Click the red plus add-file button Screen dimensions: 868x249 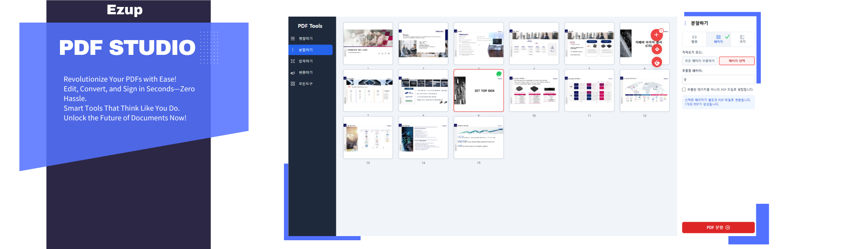(x=656, y=35)
